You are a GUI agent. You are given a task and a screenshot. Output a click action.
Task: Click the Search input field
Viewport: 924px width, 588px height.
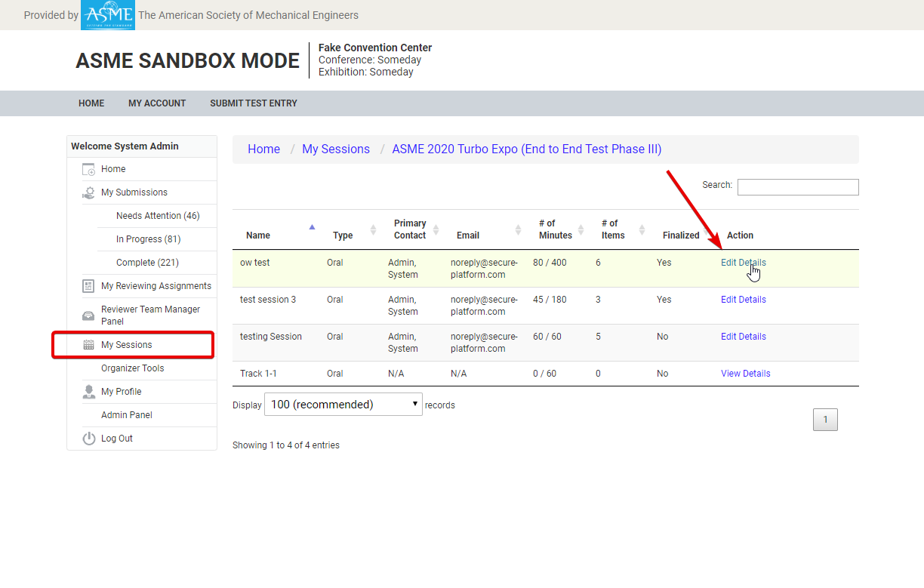pyautogui.click(x=797, y=187)
